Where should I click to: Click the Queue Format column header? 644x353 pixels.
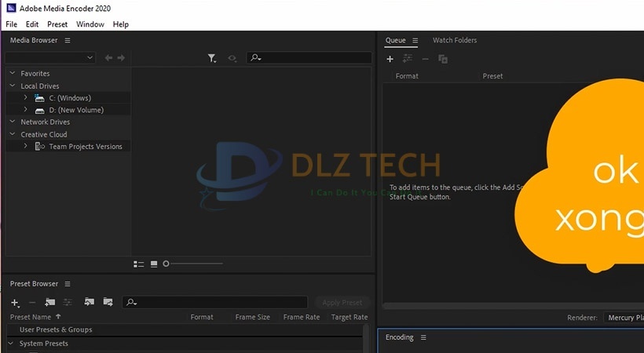(x=407, y=76)
